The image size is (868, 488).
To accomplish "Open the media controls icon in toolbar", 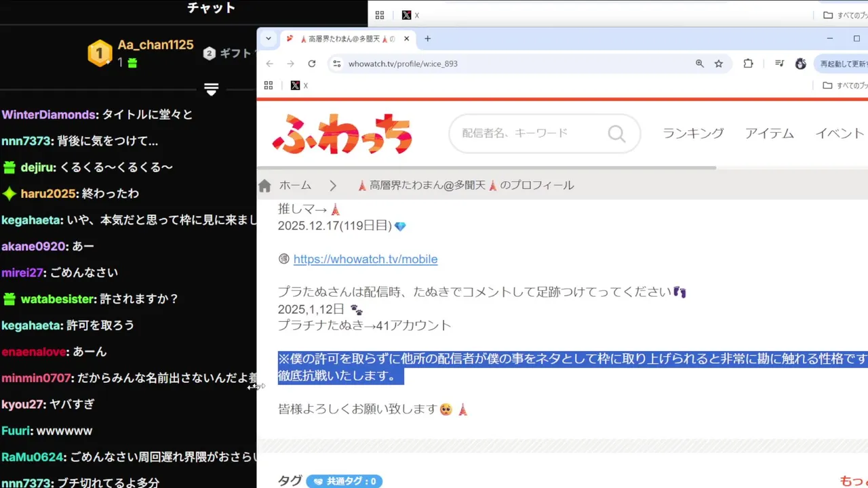I will coord(780,64).
